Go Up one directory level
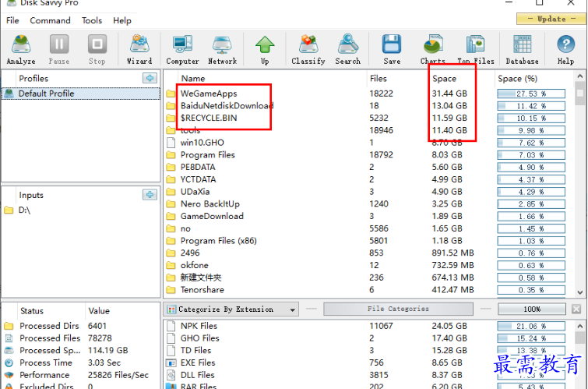Screen dimensions: 588x389 [265, 50]
